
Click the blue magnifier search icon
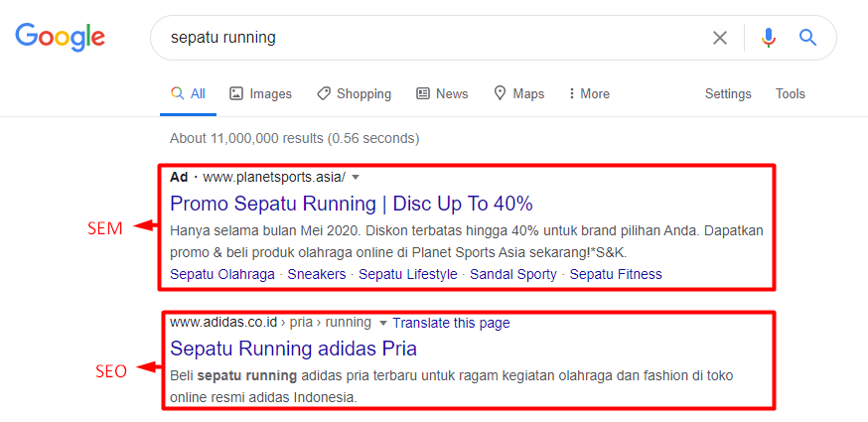point(808,38)
